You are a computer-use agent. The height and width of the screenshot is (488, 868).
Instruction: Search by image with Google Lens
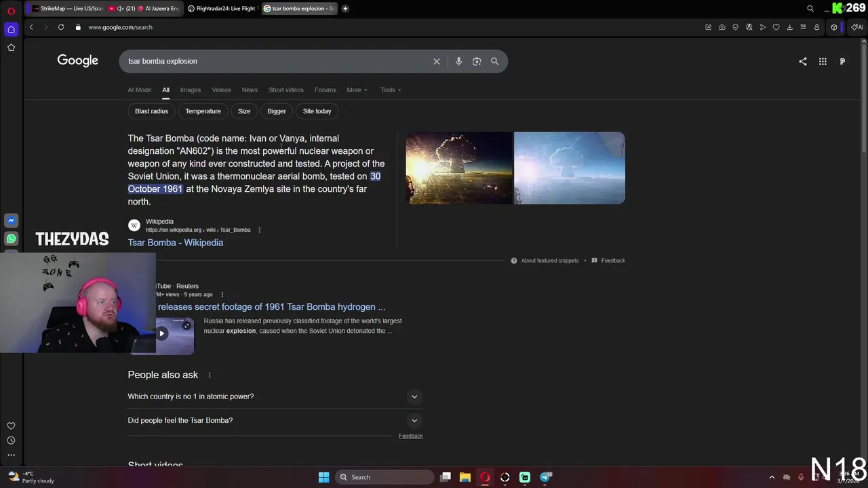coord(477,61)
